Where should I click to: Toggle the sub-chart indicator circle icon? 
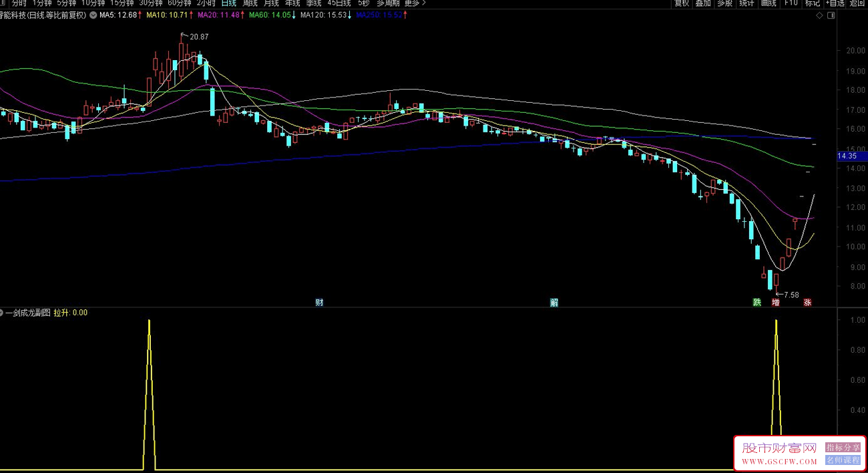pos(2,313)
